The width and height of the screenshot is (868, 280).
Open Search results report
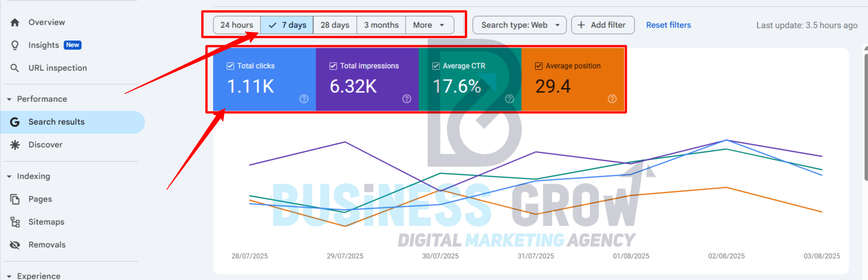tap(73, 122)
